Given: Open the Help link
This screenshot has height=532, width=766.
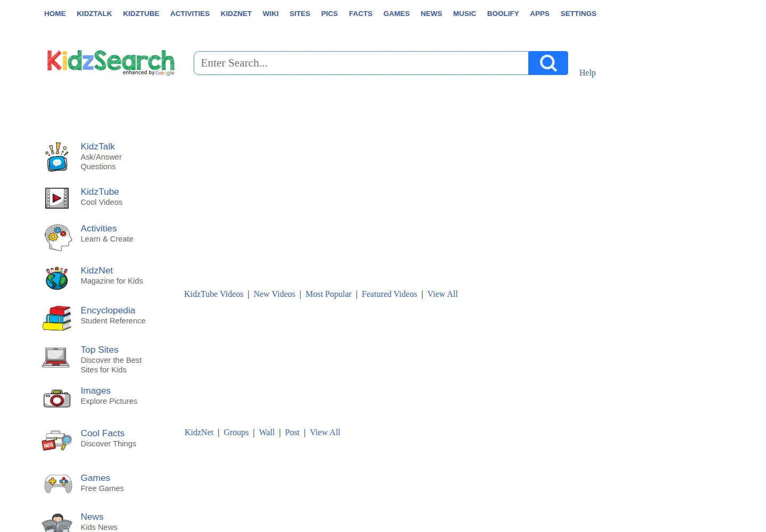Looking at the screenshot, I should pos(587,73).
